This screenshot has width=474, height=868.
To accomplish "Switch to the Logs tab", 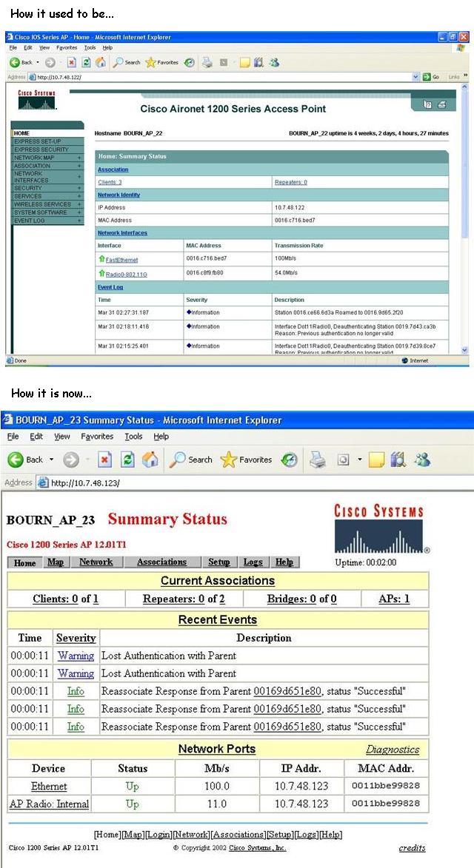I will click(x=253, y=562).
